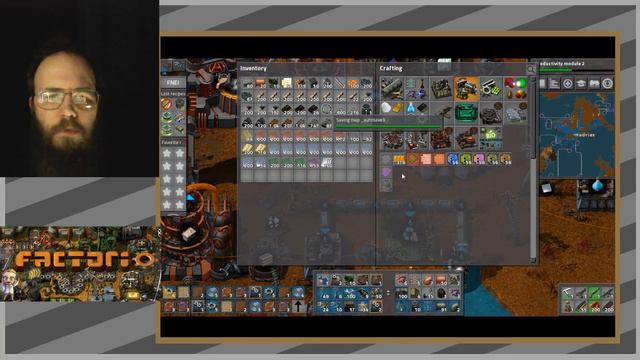
Task: Select the first slot of middle hotbar panel
Action: tap(323, 280)
